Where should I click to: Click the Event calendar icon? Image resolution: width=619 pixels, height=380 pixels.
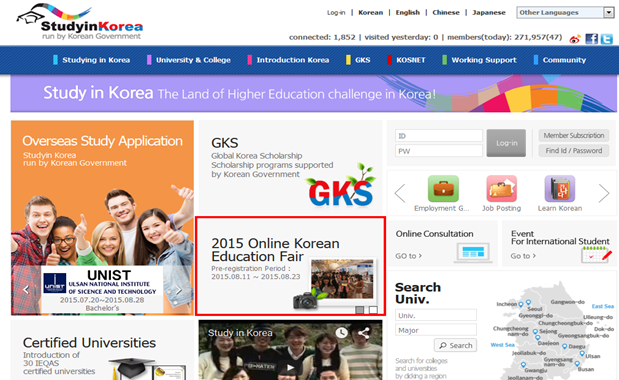click(x=596, y=254)
